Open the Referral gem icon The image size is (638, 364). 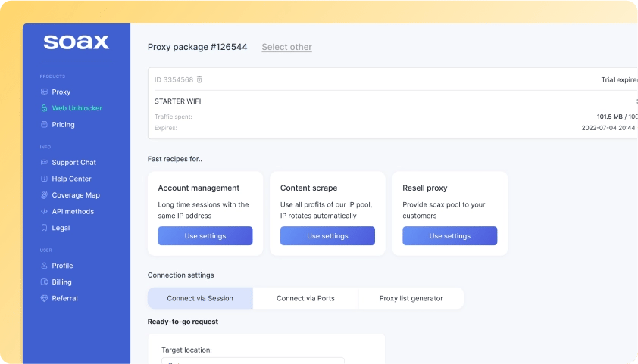44,299
